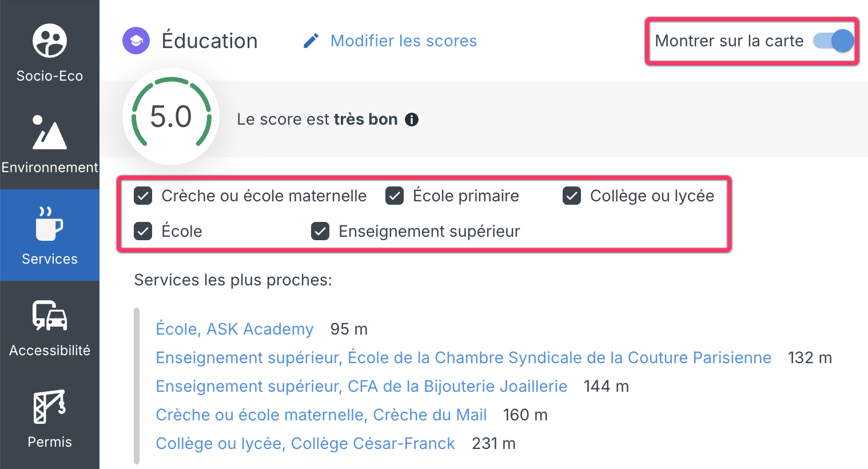Click the info icon next to très bon

412,120
